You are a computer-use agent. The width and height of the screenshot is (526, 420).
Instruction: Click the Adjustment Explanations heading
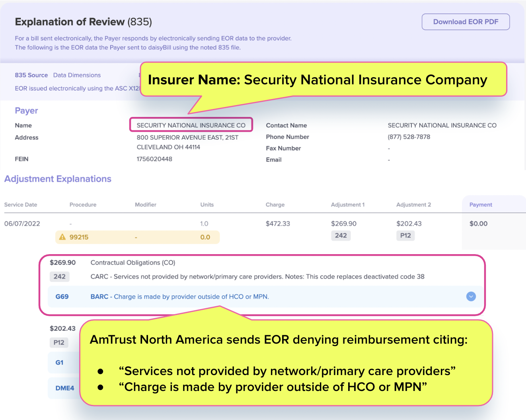pyautogui.click(x=58, y=179)
